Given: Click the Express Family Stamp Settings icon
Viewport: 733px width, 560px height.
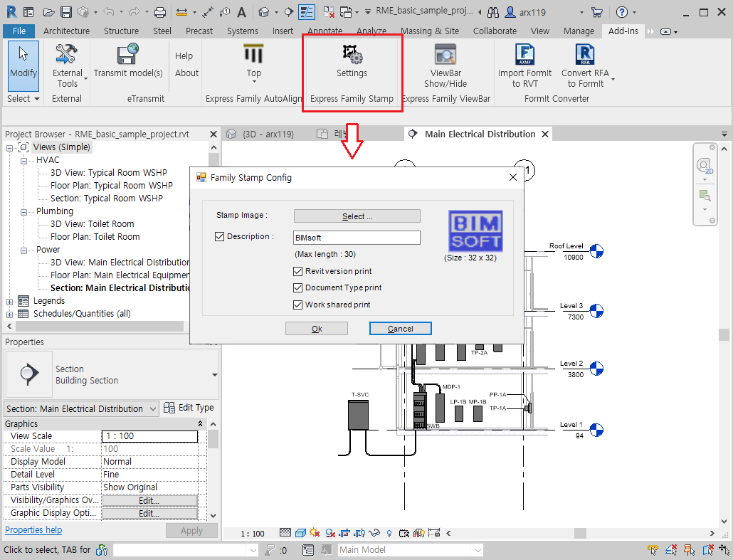Looking at the screenshot, I should [x=352, y=56].
